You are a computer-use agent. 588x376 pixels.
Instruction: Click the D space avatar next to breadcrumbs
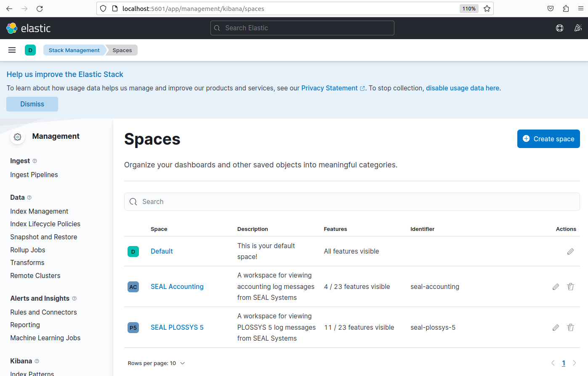tap(30, 50)
